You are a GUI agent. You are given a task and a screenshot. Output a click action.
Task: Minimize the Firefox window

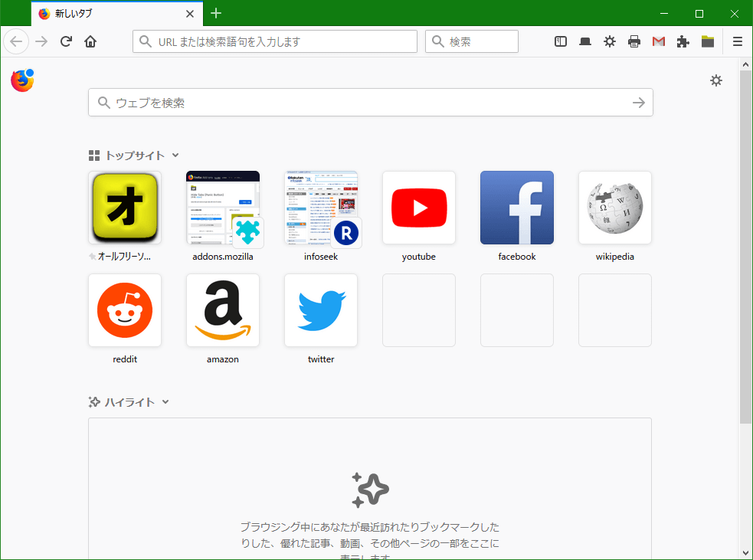[x=664, y=14]
